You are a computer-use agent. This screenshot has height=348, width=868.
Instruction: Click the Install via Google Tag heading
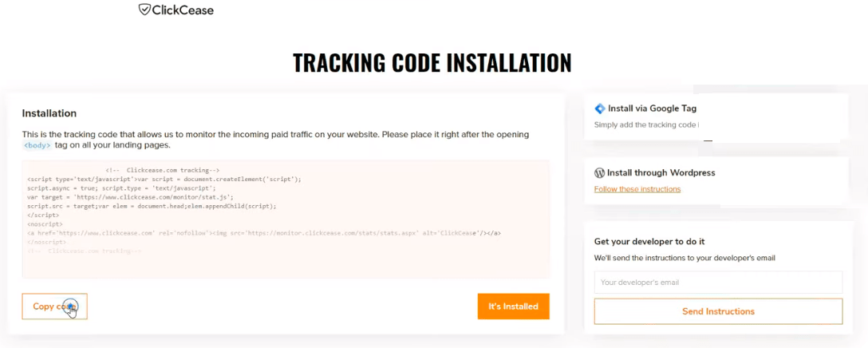pyautogui.click(x=652, y=109)
